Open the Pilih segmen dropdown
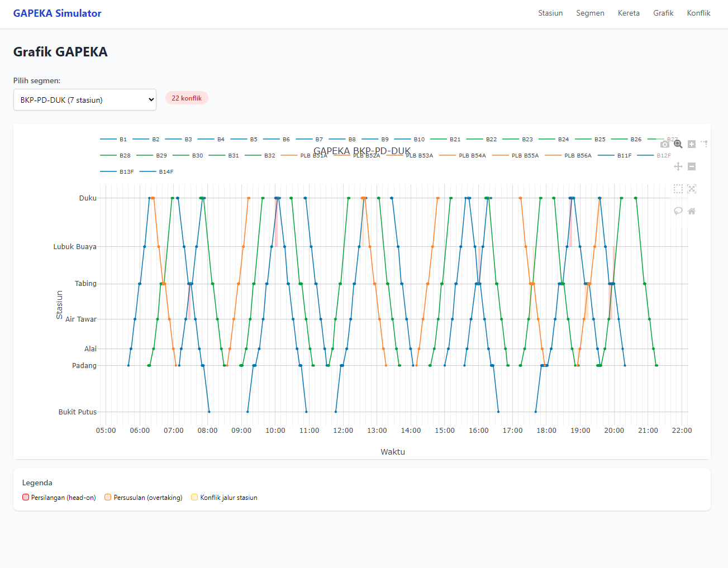The height and width of the screenshot is (568, 728). [x=85, y=100]
